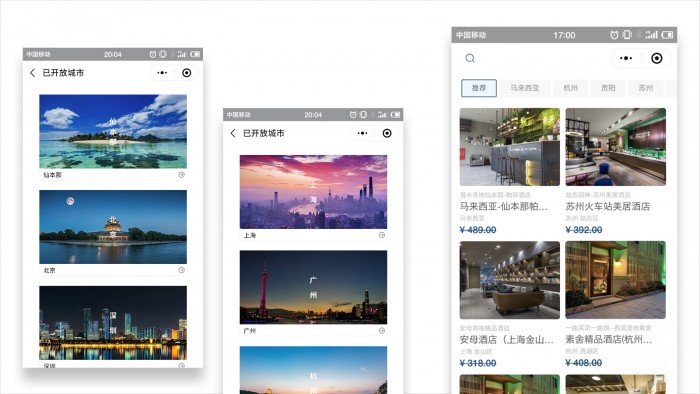Tap the 苏州火车站美居酒店 title
The height and width of the screenshot is (394, 700).
[608, 206]
